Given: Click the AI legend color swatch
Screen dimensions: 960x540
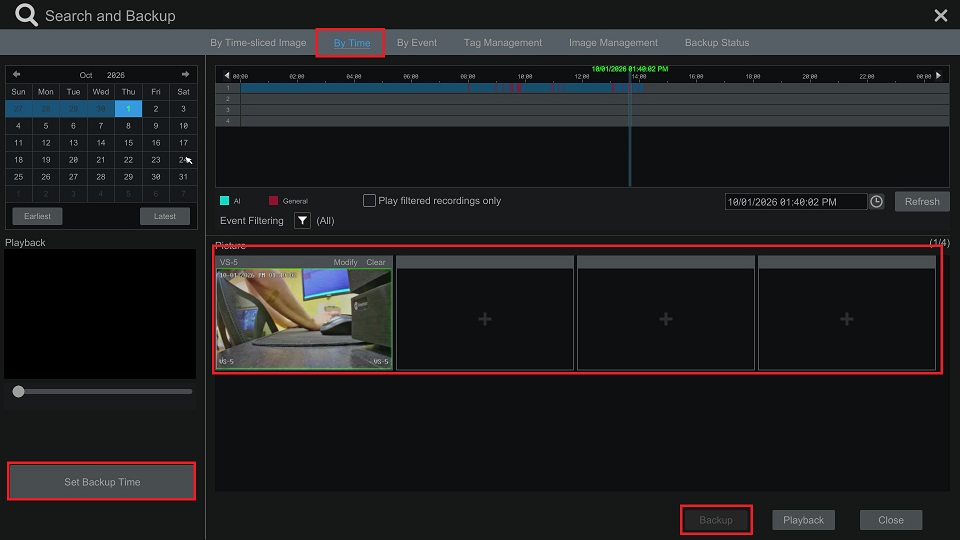Looking at the screenshot, I should pyautogui.click(x=225, y=201).
